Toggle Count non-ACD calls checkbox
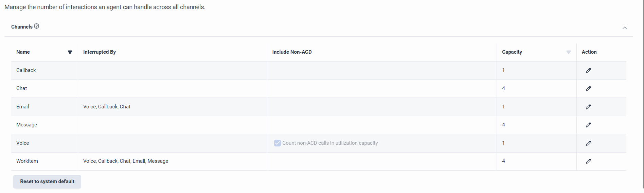Image resolution: width=644 pixels, height=193 pixels. pyautogui.click(x=278, y=143)
